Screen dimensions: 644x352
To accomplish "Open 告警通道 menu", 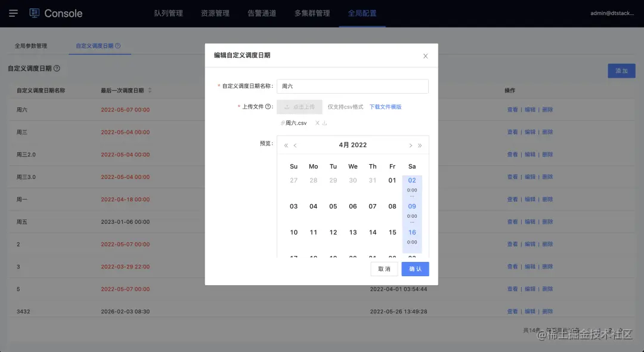I will point(262,13).
